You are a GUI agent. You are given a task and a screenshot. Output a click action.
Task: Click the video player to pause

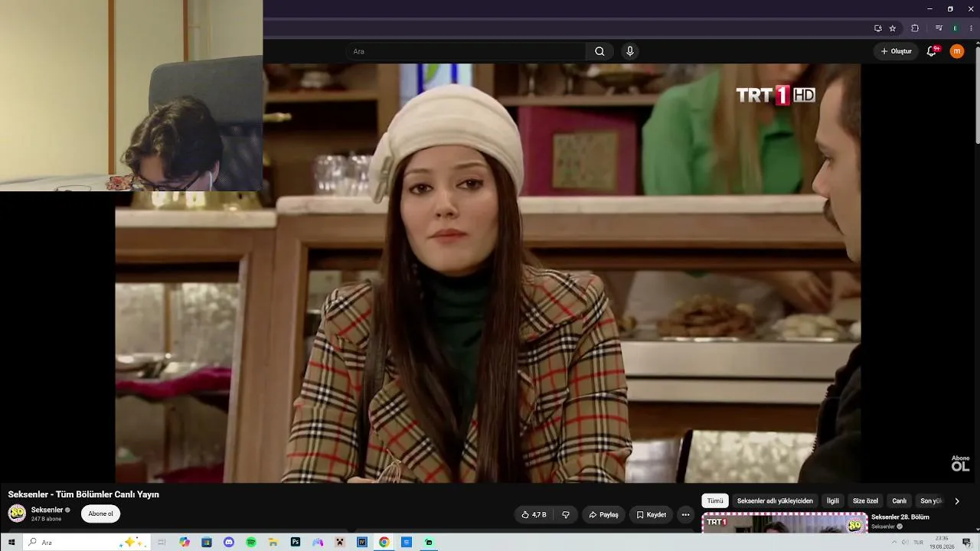[x=488, y=273]
